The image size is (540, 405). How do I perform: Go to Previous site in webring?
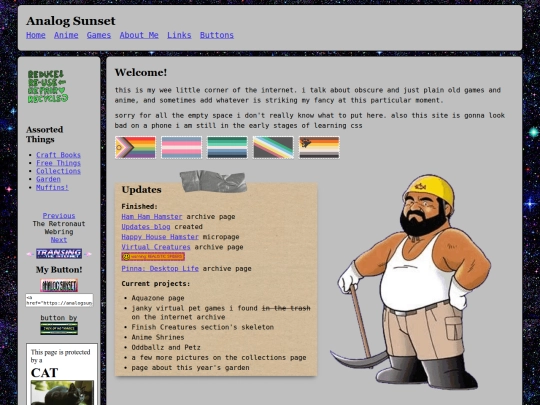pos(59,216)
